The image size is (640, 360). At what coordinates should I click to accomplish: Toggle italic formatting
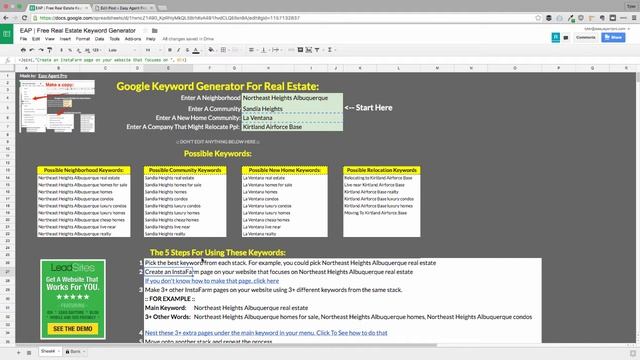click(178, 50)
